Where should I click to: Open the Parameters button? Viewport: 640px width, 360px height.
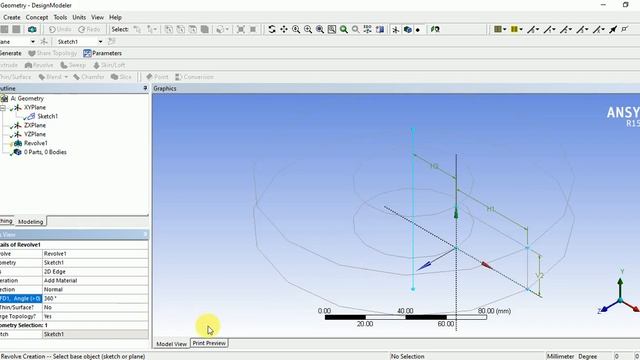tap(102, 53)
